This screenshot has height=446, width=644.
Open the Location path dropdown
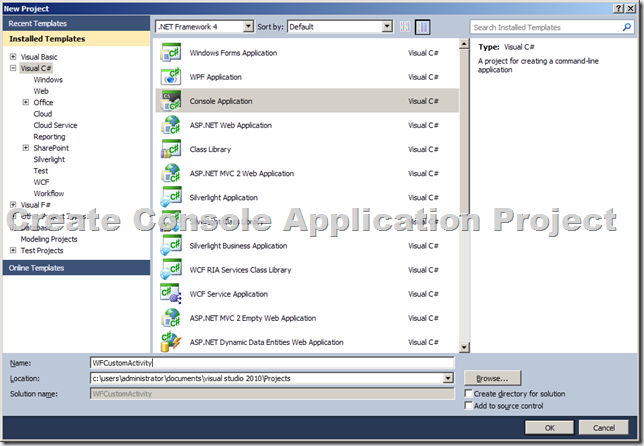[448, 378]
